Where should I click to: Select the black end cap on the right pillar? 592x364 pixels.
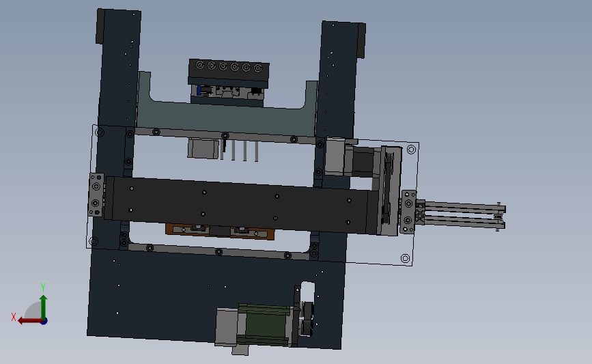pos(361,41)
